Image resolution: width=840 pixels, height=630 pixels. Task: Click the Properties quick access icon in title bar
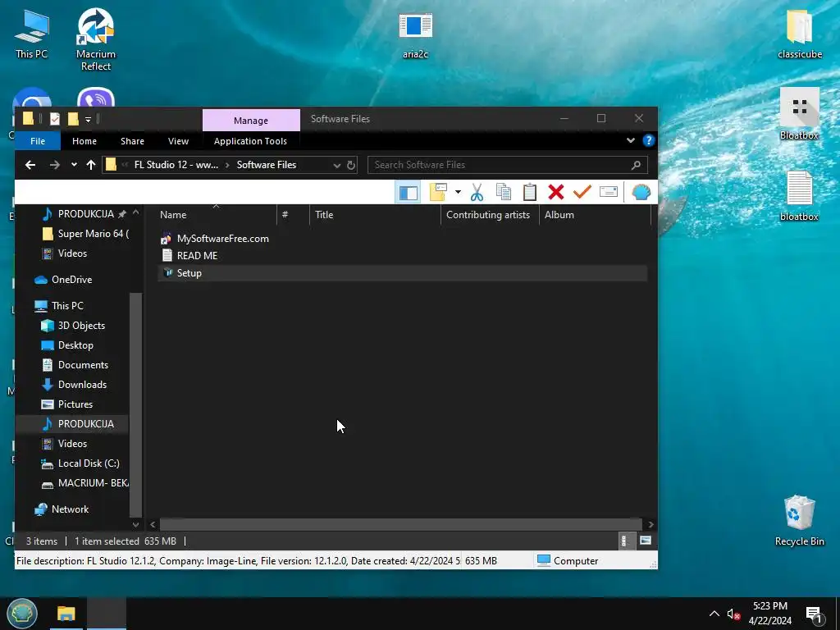[55, 119]
